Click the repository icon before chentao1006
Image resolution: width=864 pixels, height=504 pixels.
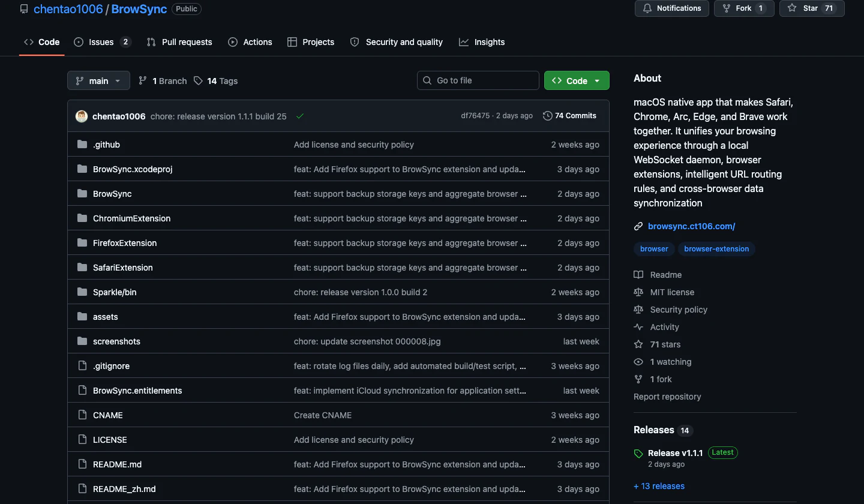[24, 9]
